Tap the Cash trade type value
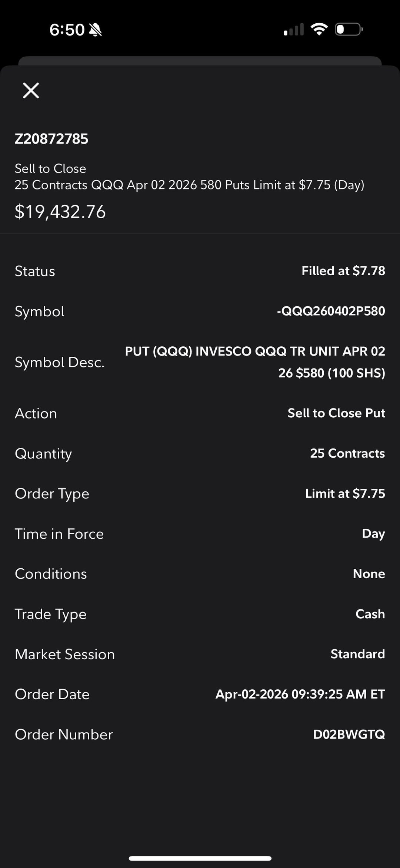 click(x=370, y=614)
